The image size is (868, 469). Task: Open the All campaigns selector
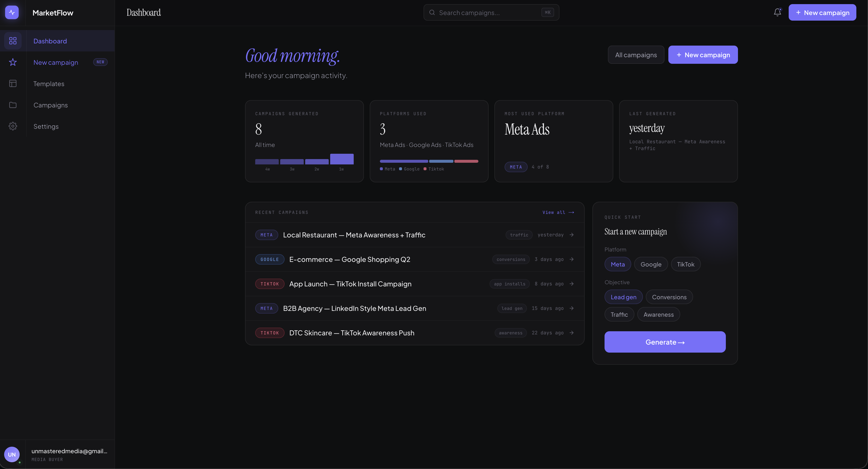(636, 55)
